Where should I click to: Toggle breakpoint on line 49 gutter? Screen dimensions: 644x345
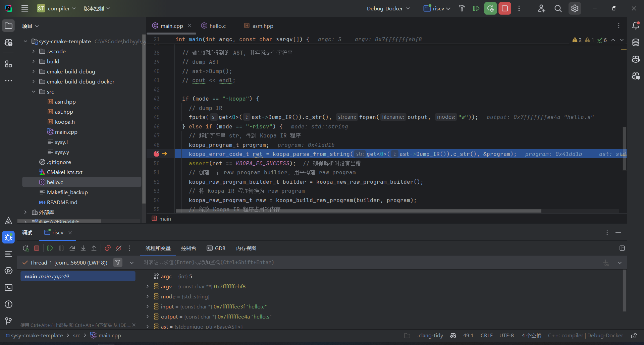click(156, 154)
